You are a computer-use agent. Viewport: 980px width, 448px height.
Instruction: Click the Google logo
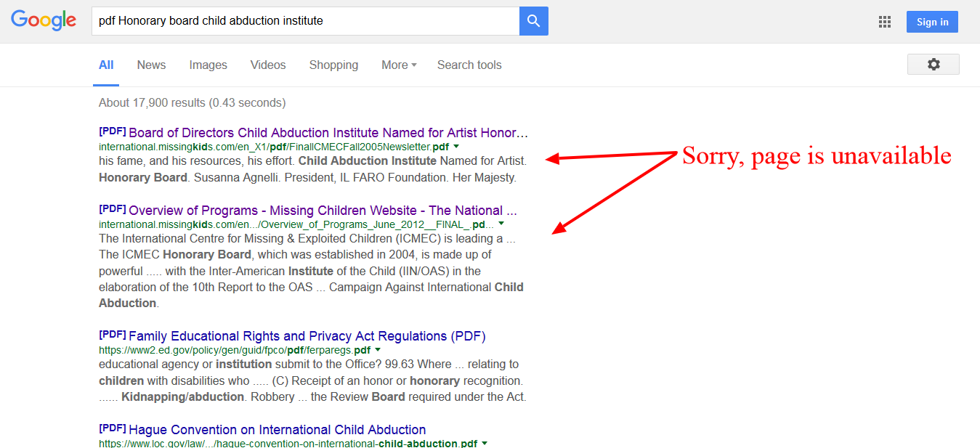[44, 21]
